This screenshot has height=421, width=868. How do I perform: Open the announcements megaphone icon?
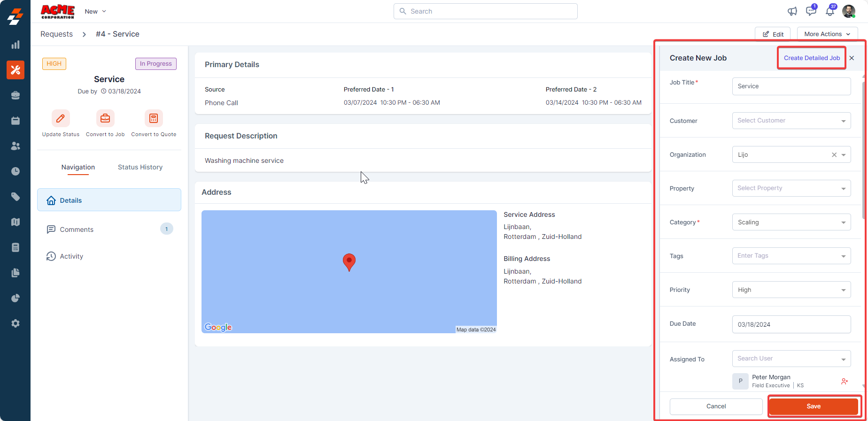click(792, 11)
